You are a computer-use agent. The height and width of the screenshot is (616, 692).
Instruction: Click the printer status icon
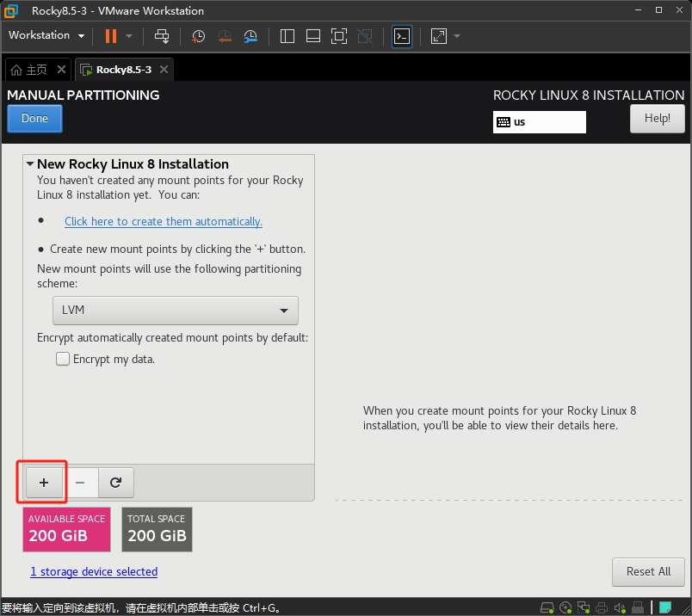pos(602,608)
